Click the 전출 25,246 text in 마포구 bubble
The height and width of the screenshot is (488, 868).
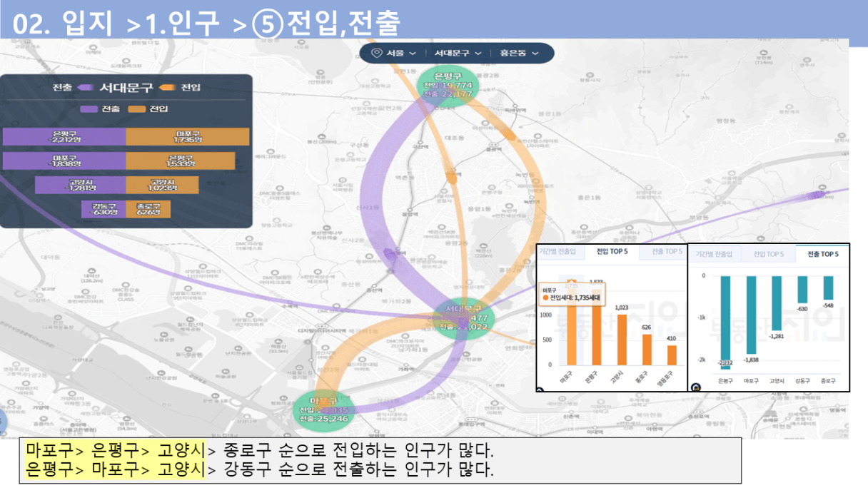pos(323,420)
